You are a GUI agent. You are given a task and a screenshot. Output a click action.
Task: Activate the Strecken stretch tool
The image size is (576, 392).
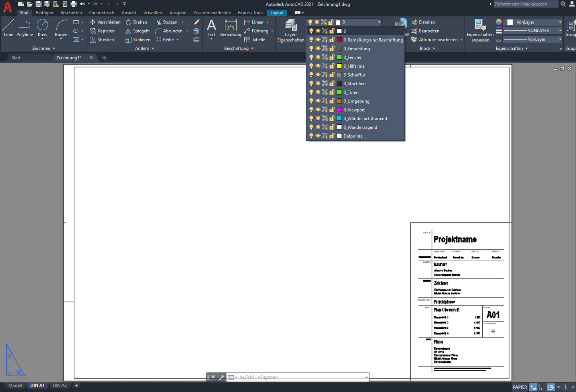(102, 40)
